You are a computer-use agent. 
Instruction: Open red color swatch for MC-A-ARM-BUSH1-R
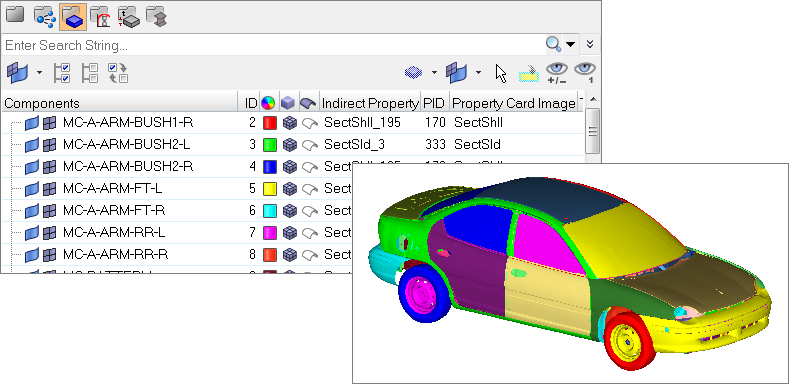click(x=270, y=123)
